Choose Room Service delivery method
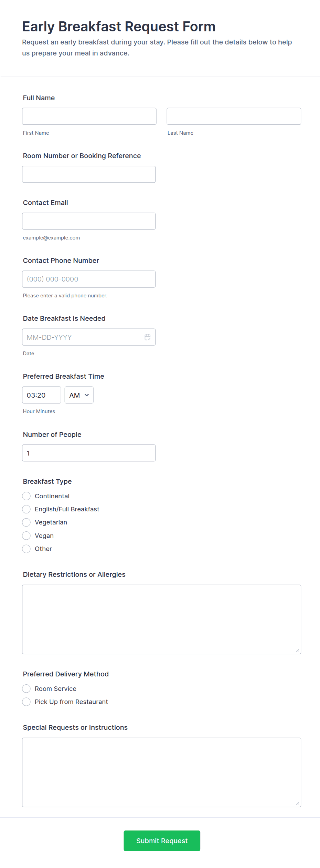The image size is (320, 868). [x=26, y=688]
